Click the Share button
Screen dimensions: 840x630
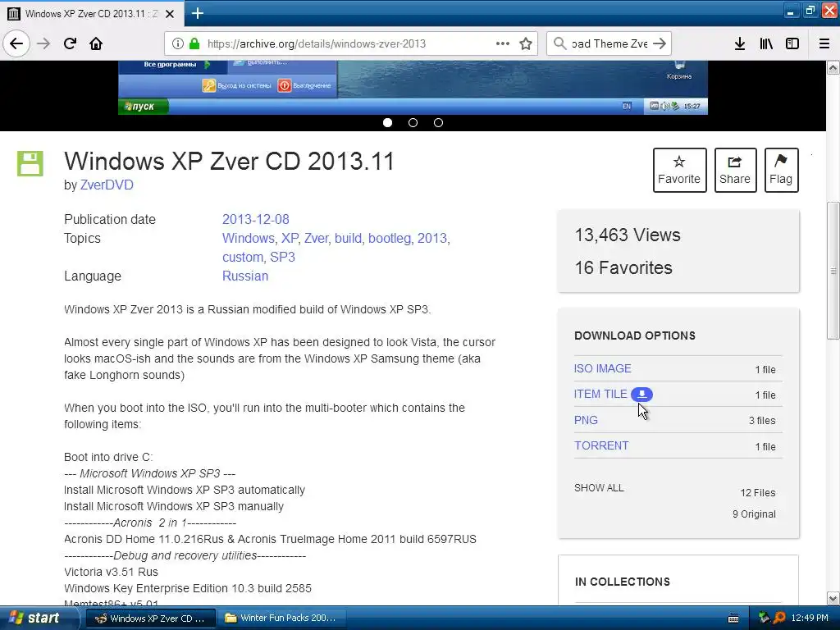pos(735,170)
